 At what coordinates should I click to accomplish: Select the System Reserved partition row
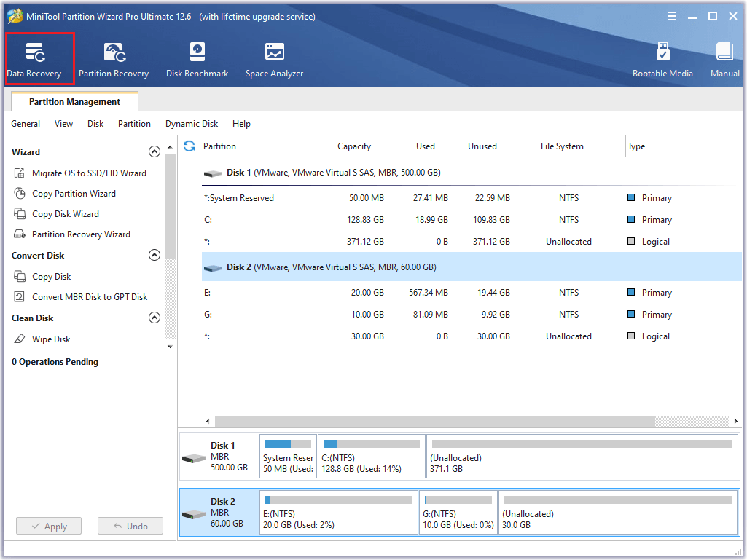pos(472,197)
